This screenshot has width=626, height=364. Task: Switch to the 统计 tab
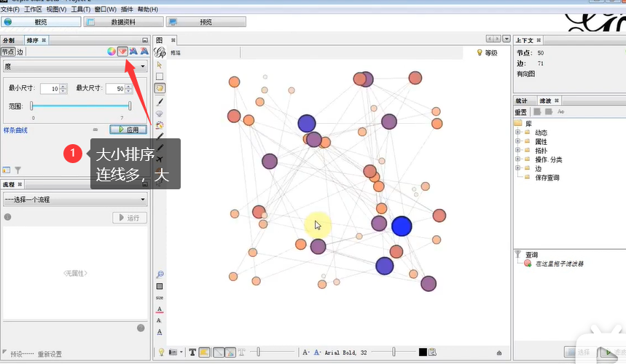[x=521, y=101]
